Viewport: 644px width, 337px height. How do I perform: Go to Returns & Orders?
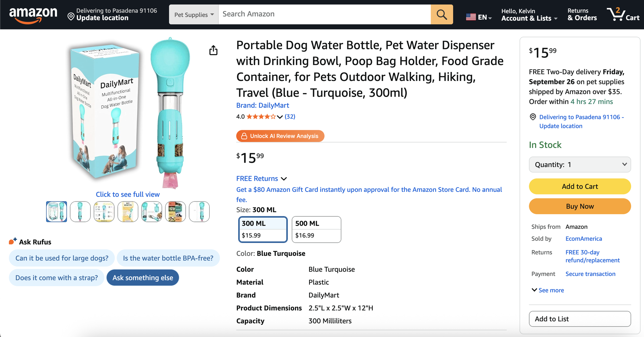pyautogui.click(x=582, y=15)
